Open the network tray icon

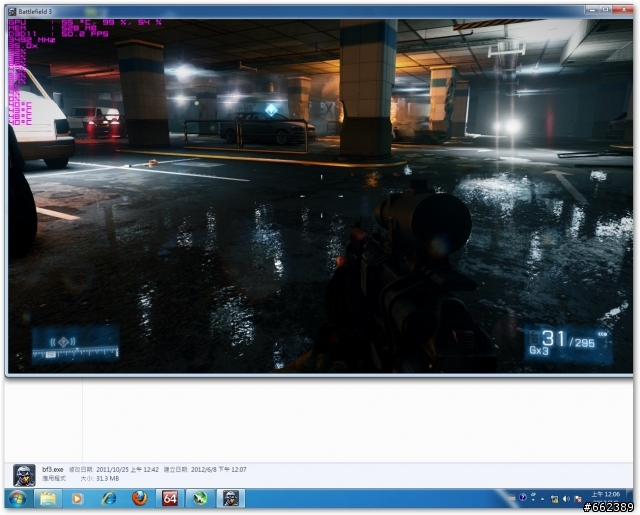click(554, 499)
